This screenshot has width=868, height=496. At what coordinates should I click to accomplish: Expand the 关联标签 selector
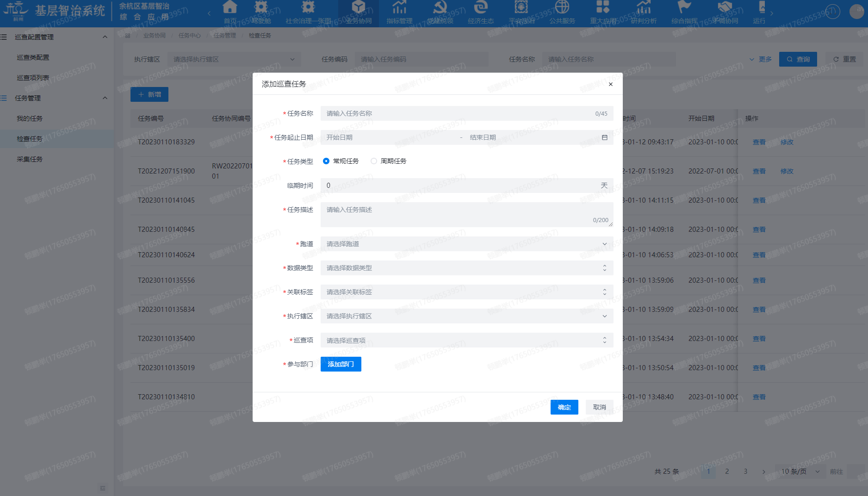click(467, 292)
